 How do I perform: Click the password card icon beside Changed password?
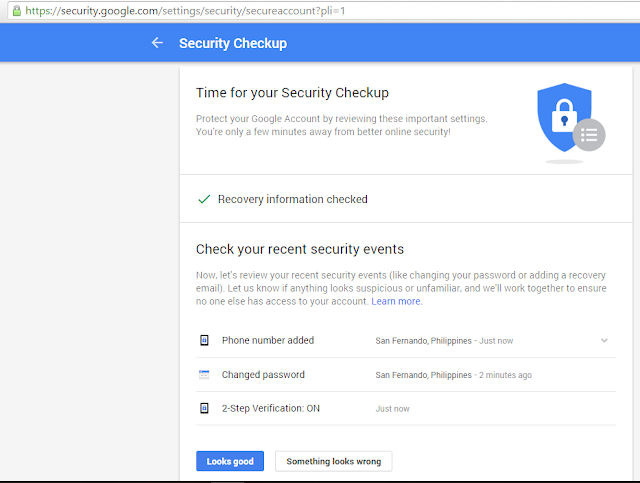[204, 374]
